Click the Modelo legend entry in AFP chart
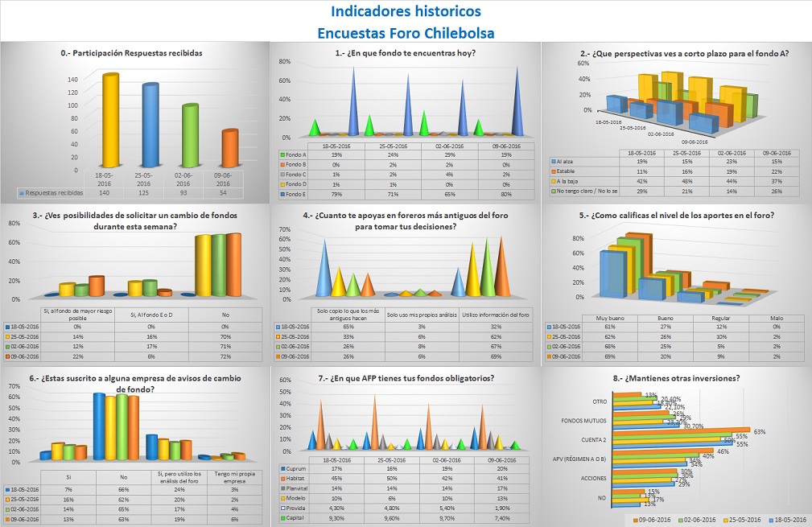The image size is (812, 527). click(x=293, y=498)
